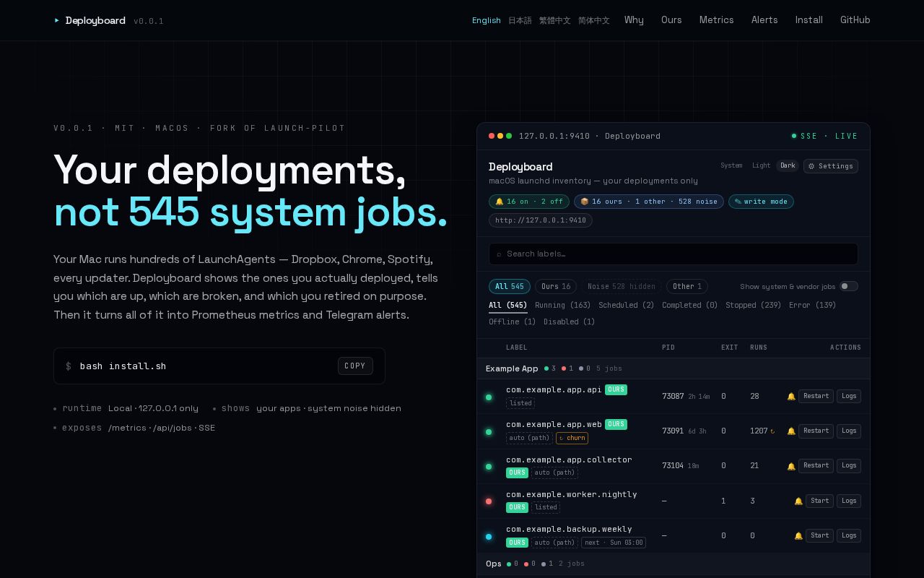Click the Search labels input field
This screenshot has height=578, width=924.
674,254
